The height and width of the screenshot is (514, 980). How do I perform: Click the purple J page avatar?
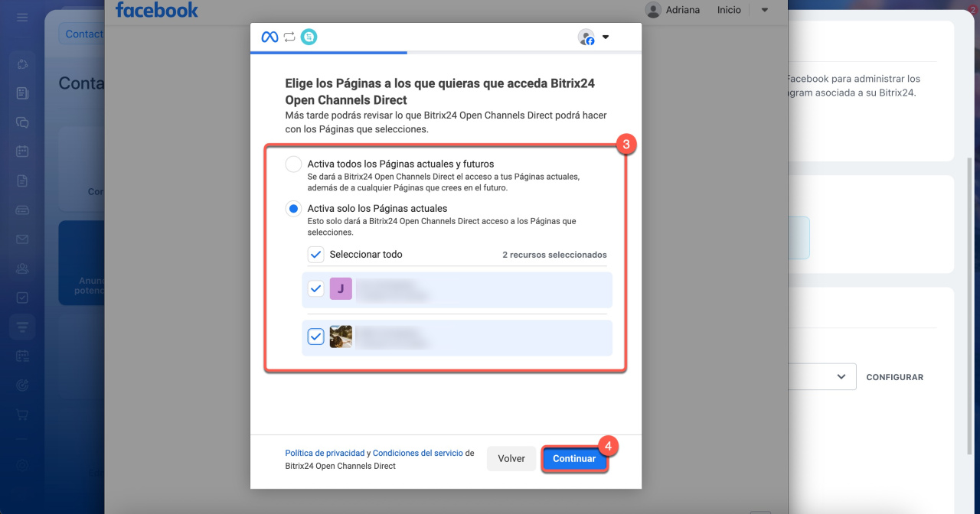click(341, 289)
